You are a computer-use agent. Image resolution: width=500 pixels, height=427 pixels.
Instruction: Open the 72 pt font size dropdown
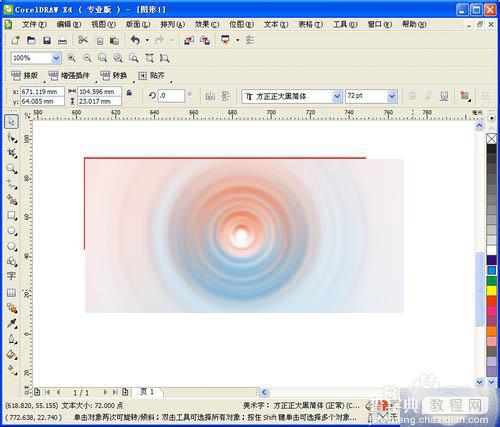(x=392, y=96)
